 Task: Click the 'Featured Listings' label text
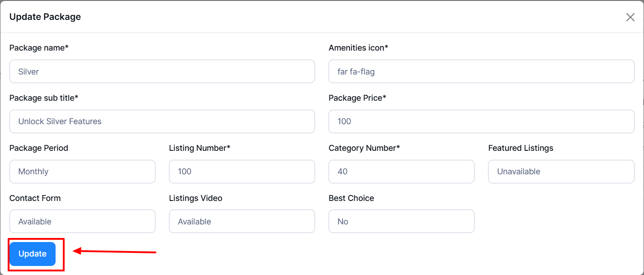(x=521, y=148)
